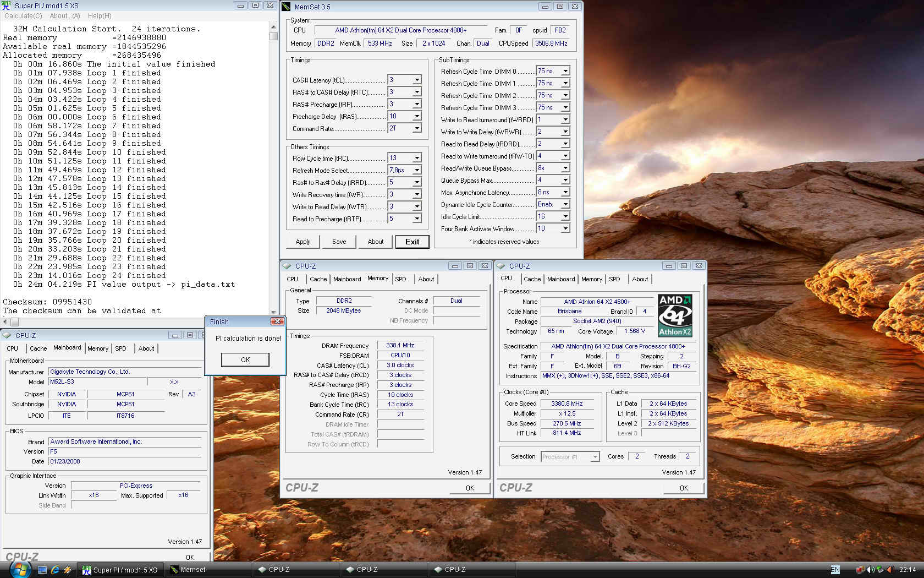Click the MemSet 3.5 title bar icon
Image resolution: width=924 pixels, height=578 pixels.
(x=287, y=7)
